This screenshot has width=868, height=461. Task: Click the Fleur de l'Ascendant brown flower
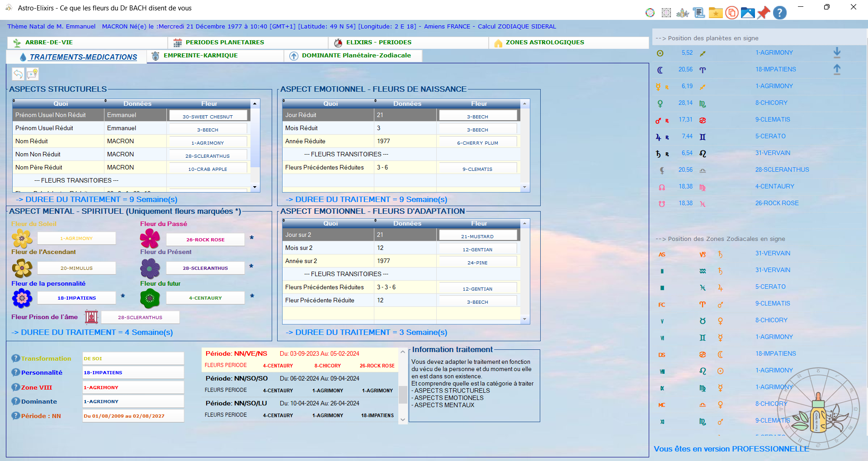[22, 268]
